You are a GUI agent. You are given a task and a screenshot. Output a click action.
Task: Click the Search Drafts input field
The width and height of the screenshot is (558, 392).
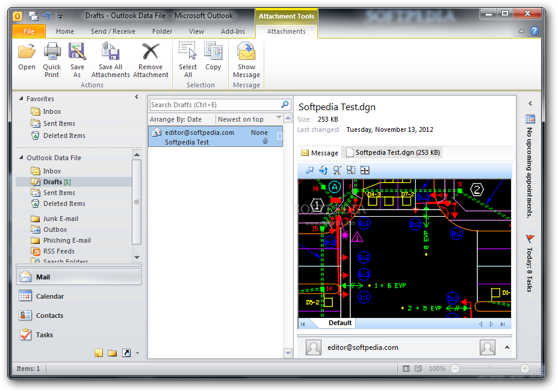click(215, 105)
